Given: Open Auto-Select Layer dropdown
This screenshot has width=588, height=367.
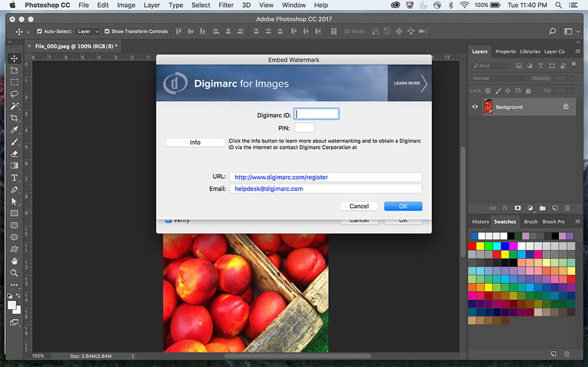Looking at the screenshot, I should pos(88,32).
